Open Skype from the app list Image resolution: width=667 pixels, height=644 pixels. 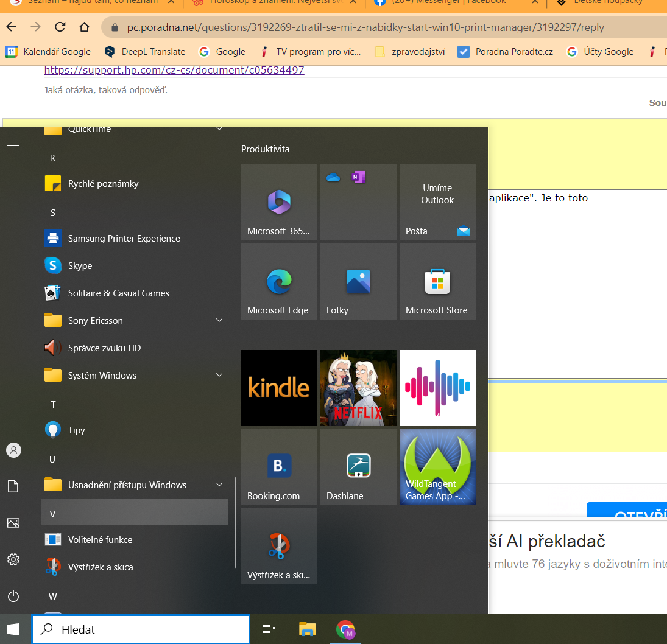pyautogui.click(x=135, y=265)
